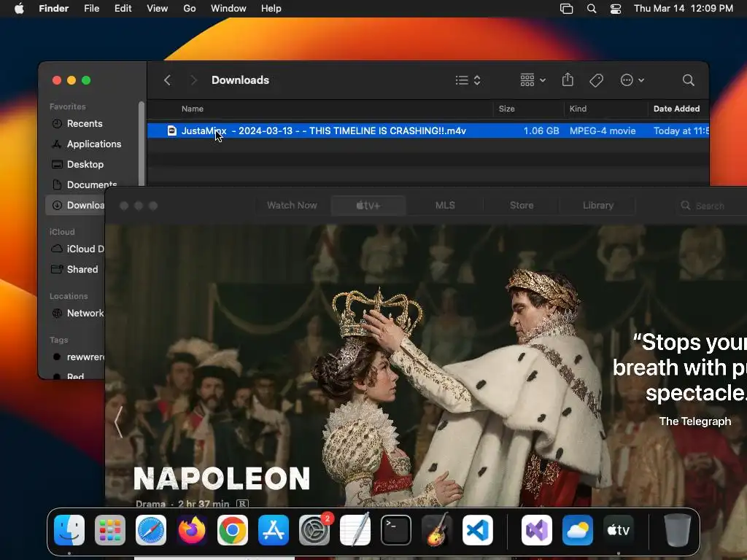The width and height of the screenshot is (747, 560).
Task: Switch to Watch Now tab in TV
Action: [x=292, y=205]
